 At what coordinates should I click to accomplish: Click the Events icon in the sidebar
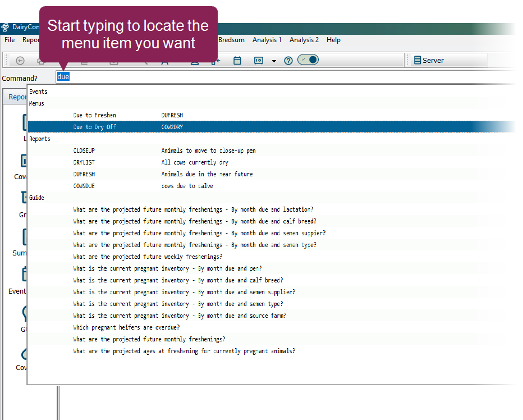[x=22, y=275]
